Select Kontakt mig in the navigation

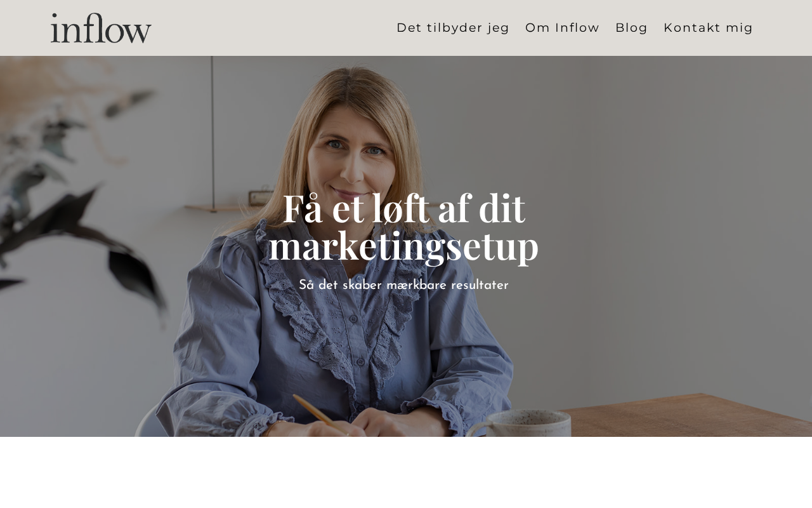pos(708,28)
